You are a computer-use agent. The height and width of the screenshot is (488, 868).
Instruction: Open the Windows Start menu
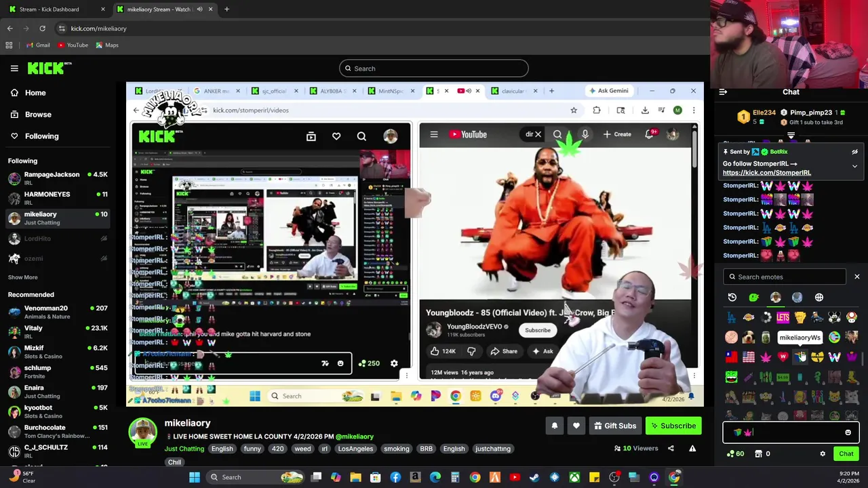[x=195, y=477]
